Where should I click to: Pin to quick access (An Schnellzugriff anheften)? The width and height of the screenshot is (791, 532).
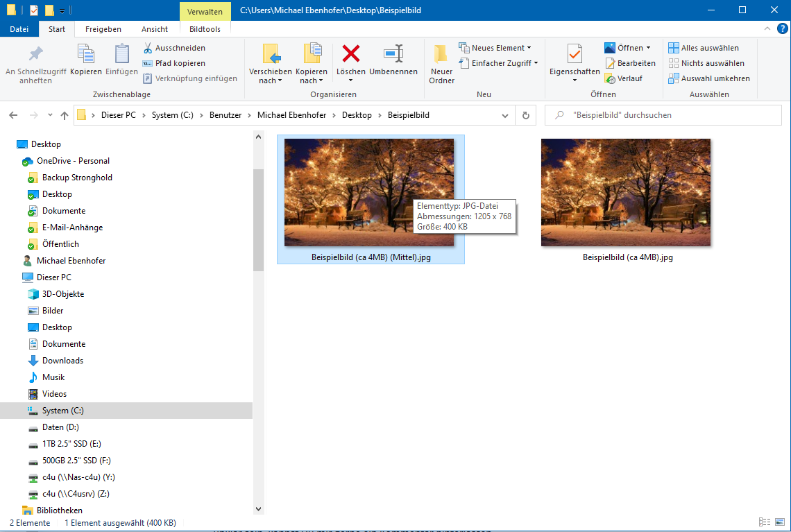(x=35, y=64)
